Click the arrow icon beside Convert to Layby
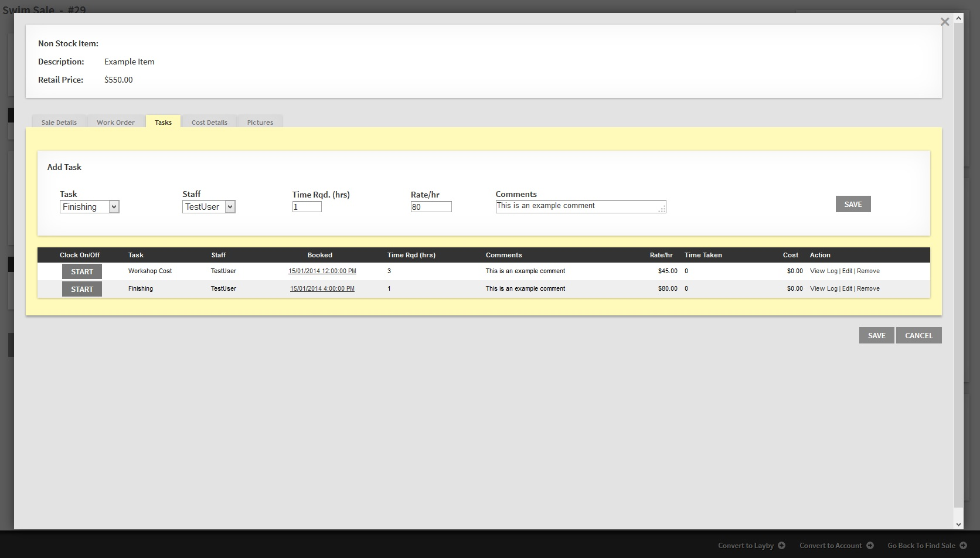This screenshot has width=980, height=558. [781, 546]
